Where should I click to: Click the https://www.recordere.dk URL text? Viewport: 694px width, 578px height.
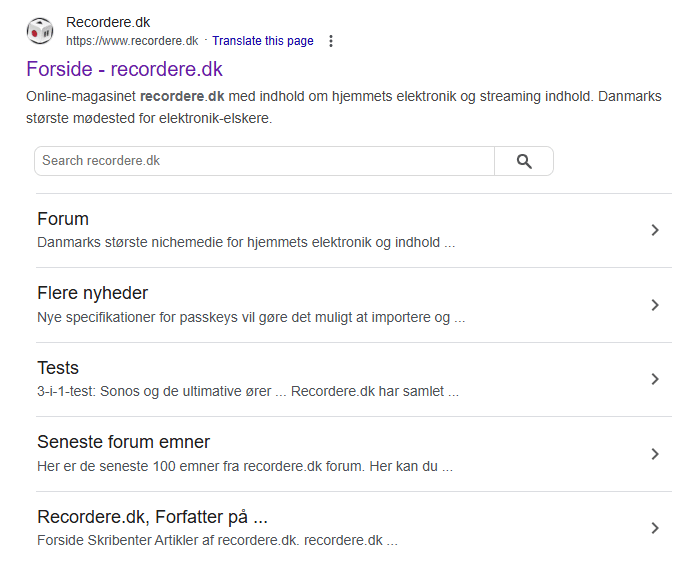point(132,41)
